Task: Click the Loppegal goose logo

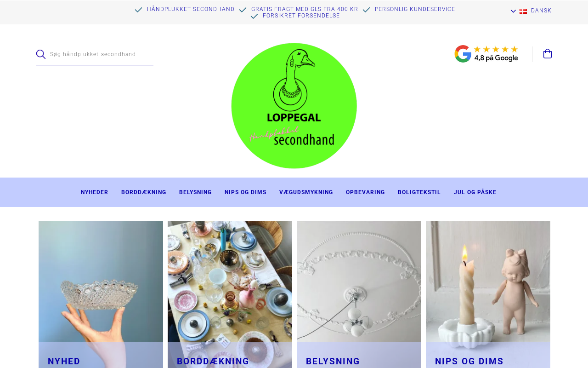Action: 294,106
